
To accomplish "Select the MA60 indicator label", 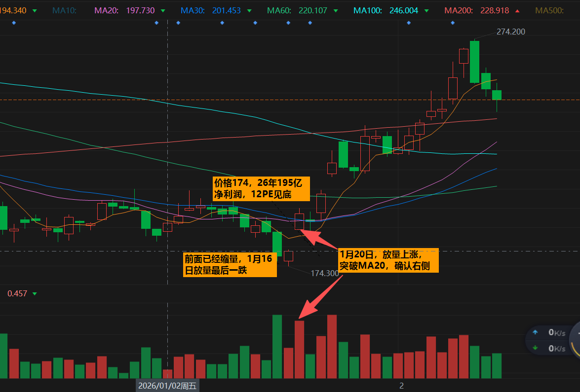I will coord(279,11).
